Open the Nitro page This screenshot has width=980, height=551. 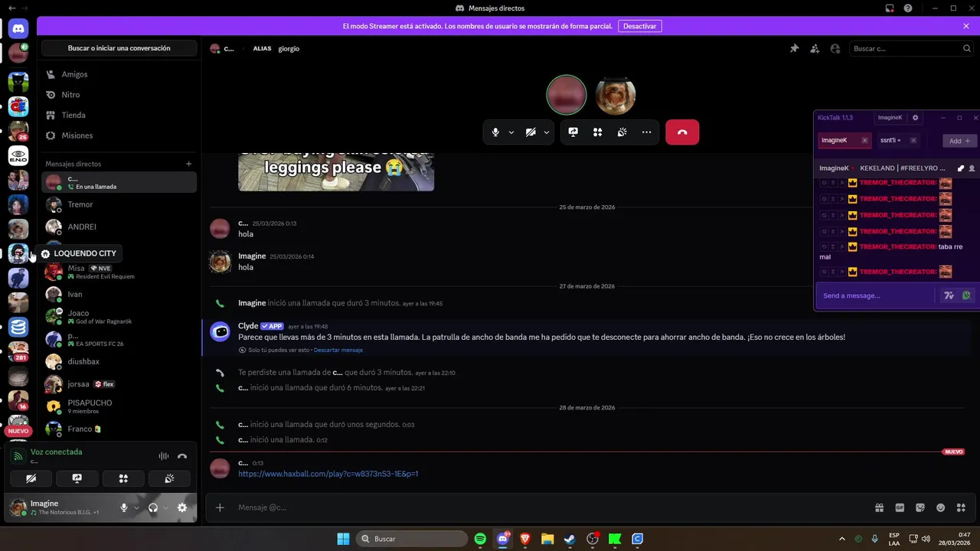coord(119,95)
